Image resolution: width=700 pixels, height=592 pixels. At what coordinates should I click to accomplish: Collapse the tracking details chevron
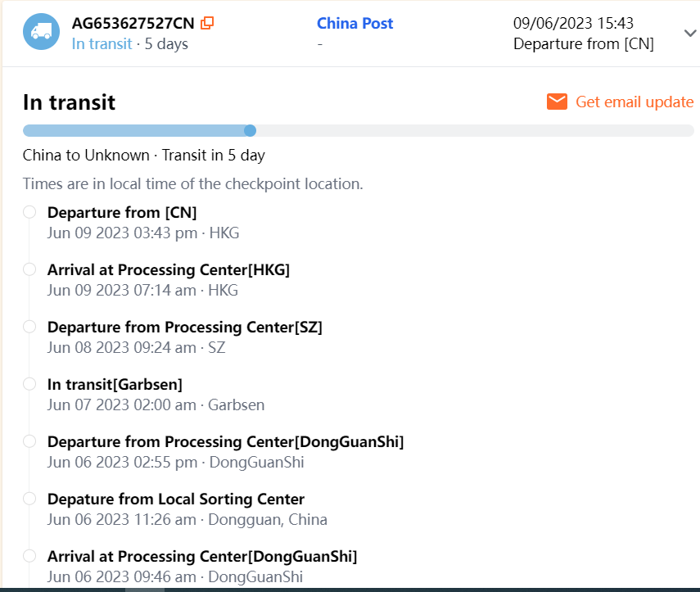coord(689,33)
